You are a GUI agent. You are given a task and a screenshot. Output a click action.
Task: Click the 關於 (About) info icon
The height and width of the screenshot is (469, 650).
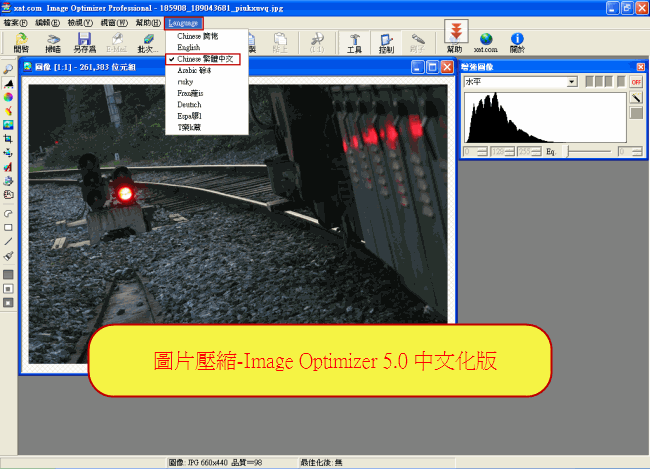click(x=517, y=41)
